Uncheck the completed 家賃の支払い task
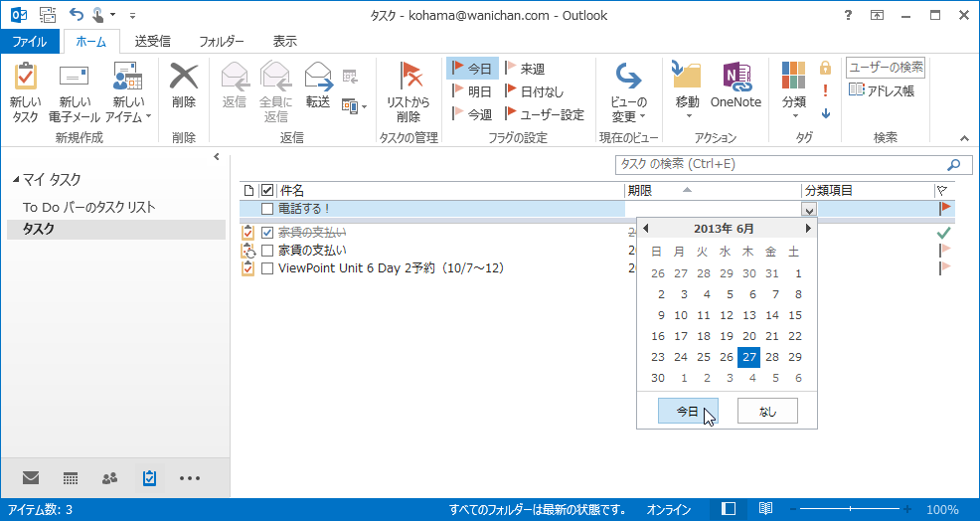Image resolution: width=980 pixels, height=521 pixels. point(267,233)
